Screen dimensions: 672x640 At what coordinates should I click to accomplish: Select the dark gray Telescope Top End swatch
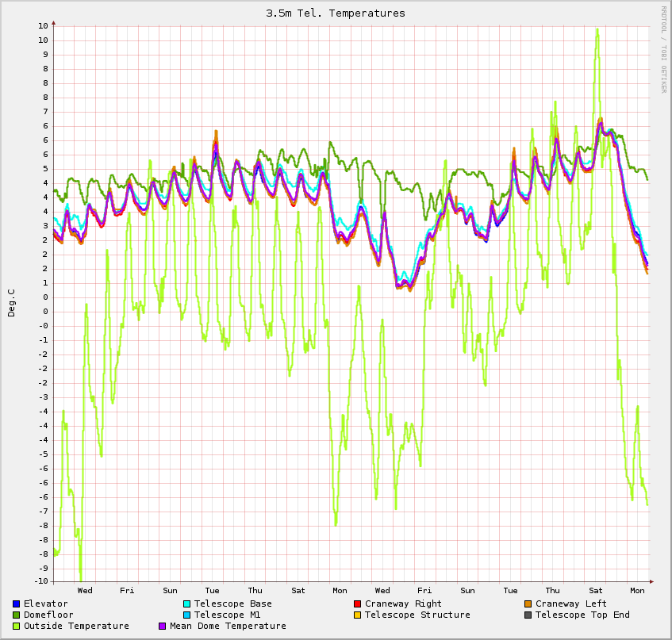pyautogui.click(x=528, y=615)
